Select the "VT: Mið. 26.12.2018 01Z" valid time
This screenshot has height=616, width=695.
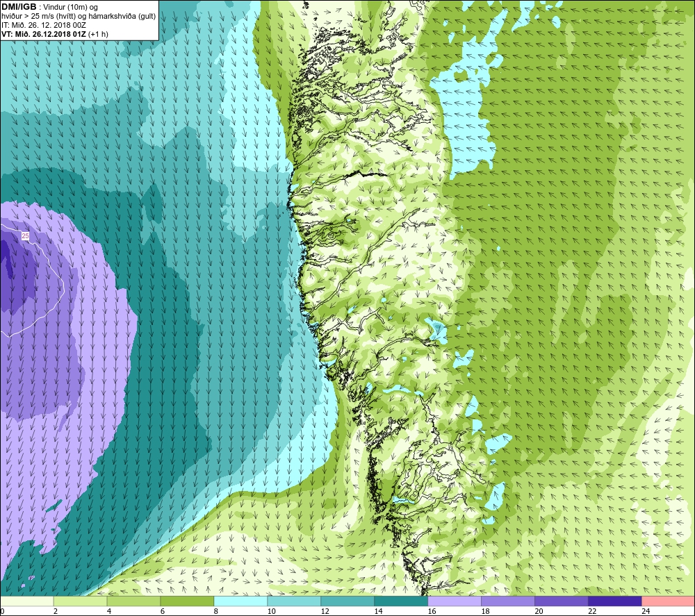[x=44, y=34]
